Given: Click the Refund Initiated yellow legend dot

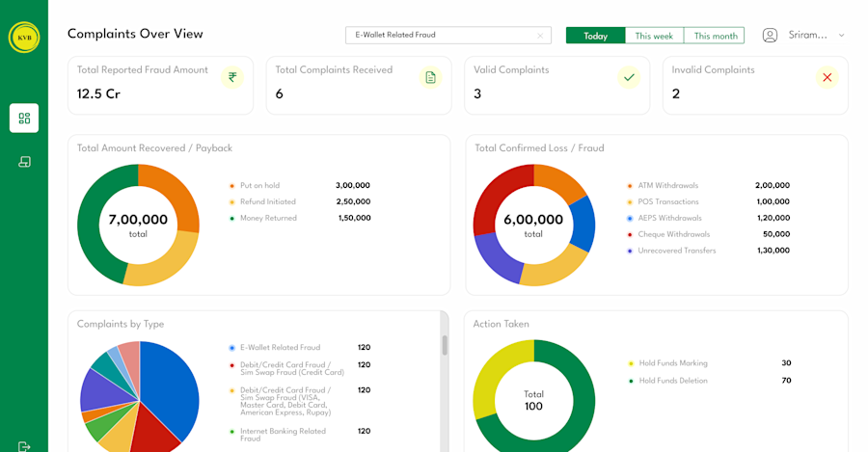Looking at the screenshot, I should pos(231,202).
